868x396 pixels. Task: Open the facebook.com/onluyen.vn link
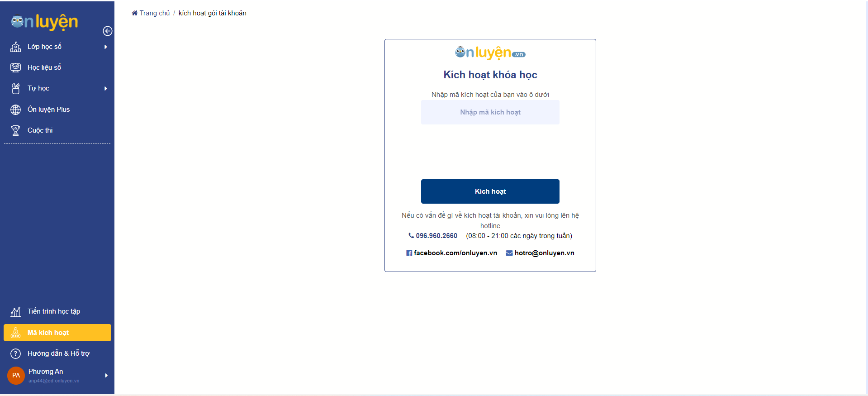[455, 253]
